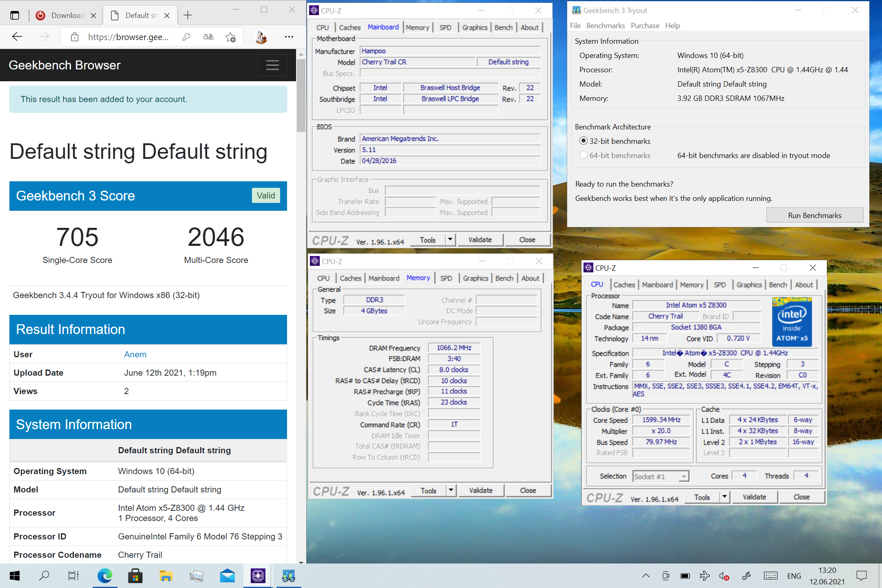
Task: Open Tools dropdown arrow in Mainboard CPU-Z window
Action: [x=450, y=240]
